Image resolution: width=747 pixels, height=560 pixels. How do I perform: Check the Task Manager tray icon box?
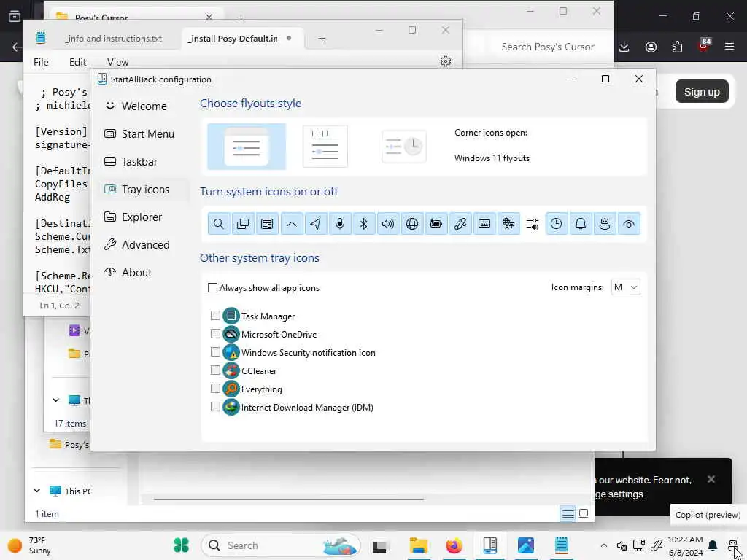point(215,316)
